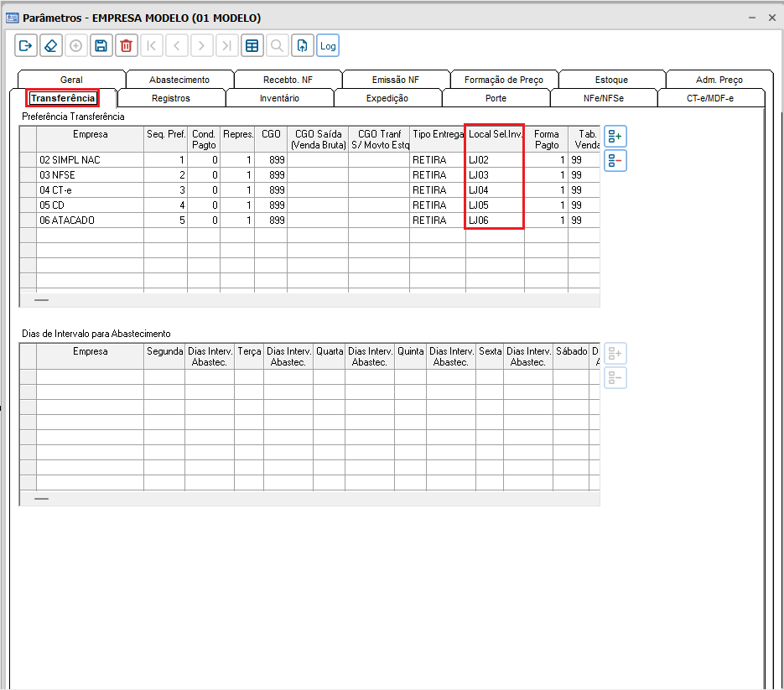This screenshot has height=690, width=784.
Task: Click the Sábado column header
Action: 572,356
